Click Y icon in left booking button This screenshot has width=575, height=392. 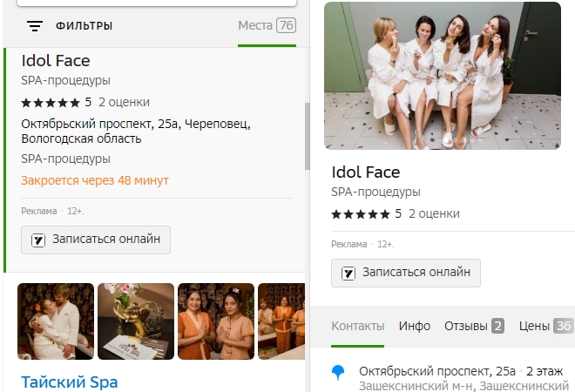pyautogui.click(x=38, y=240)
